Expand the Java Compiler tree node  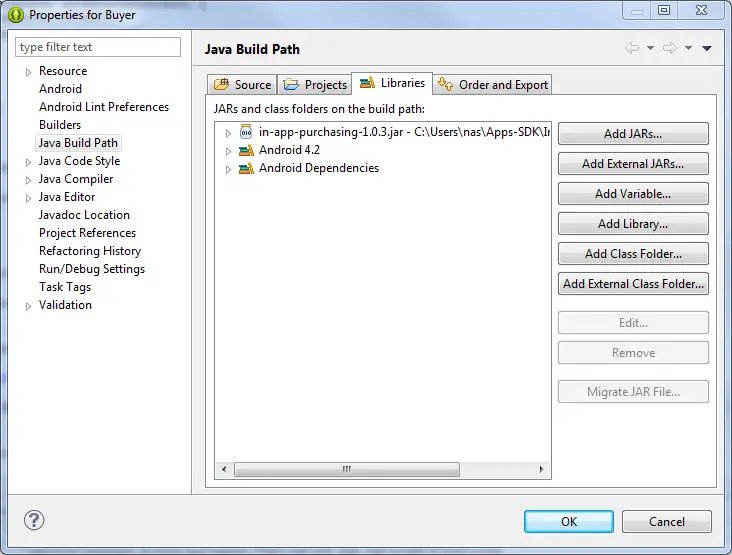tap(28, 180)
